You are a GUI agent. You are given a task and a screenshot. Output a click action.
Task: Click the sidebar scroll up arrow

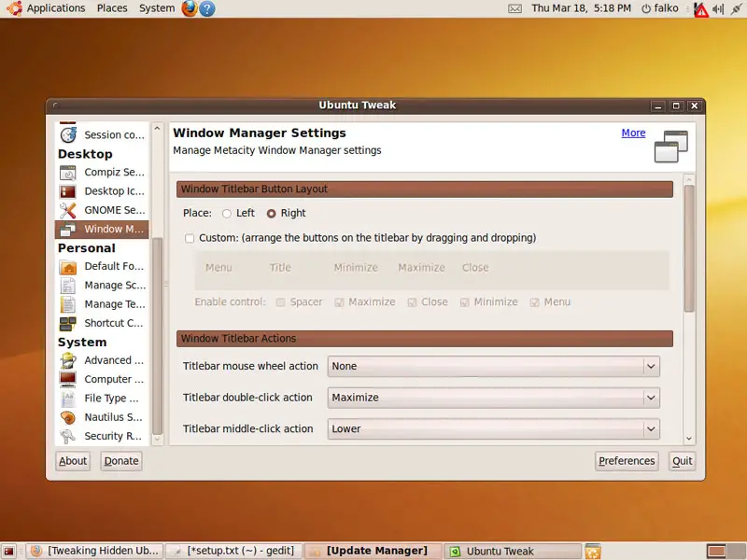[x=158, y=128]
